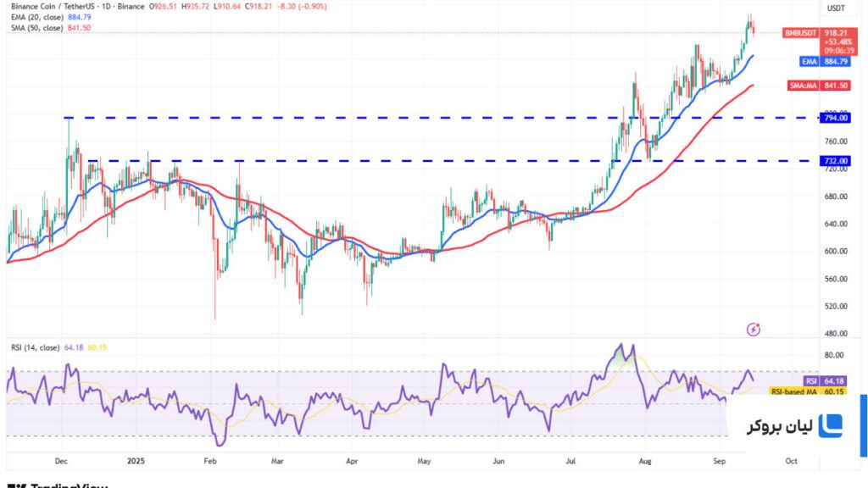Click the Dec label on the time axis
The width and height of the screenshot is (868, 488).
pos(61,461)
